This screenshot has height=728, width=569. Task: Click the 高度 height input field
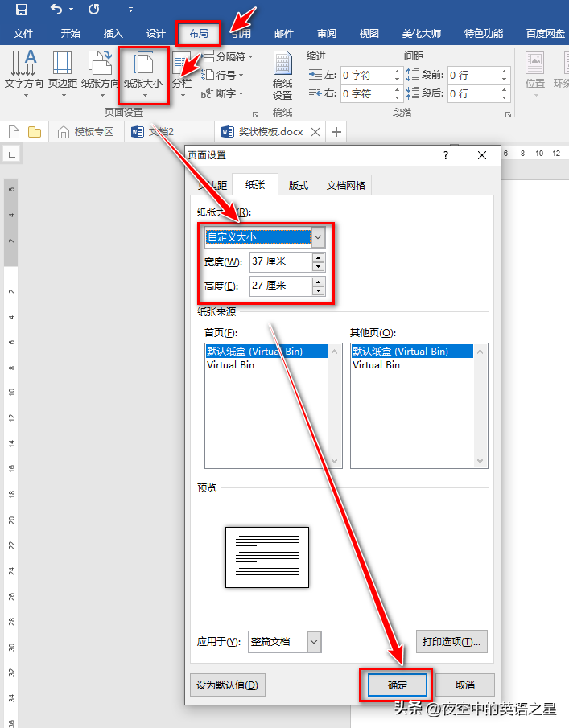tap(281, 286)
